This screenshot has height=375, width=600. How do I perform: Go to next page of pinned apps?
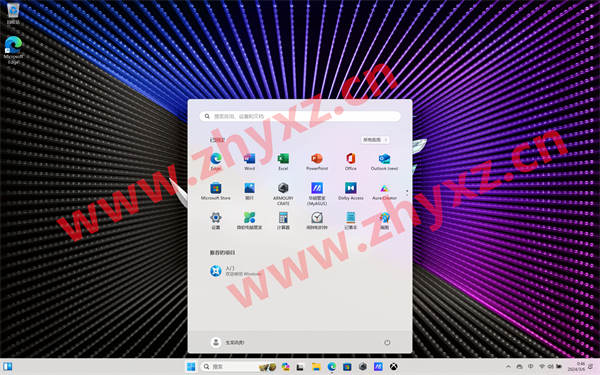pos(407,196)
